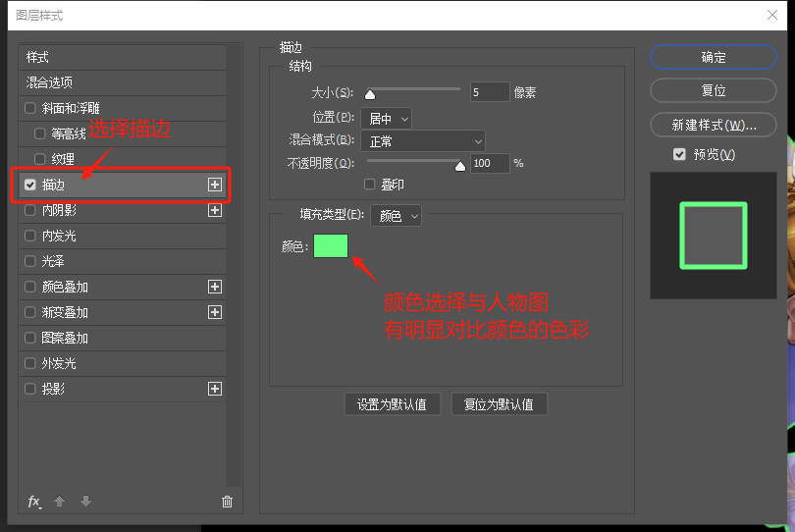This screenshot has width=795, height=532.
Task: Open the 混合模式 dropdown showing 正常
Action: coord(423,141)
